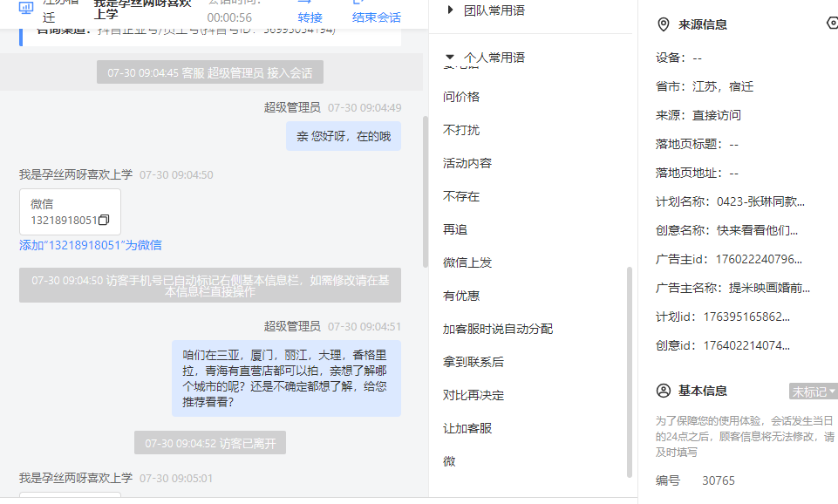Click the notice 客服 超级管理员 接入会话
838x504 pixels.
point(210,72)
